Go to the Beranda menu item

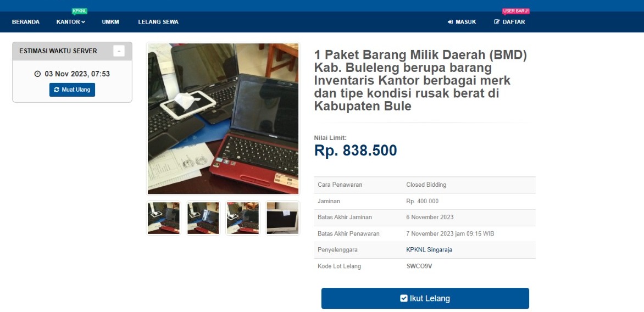click(26, 22)
